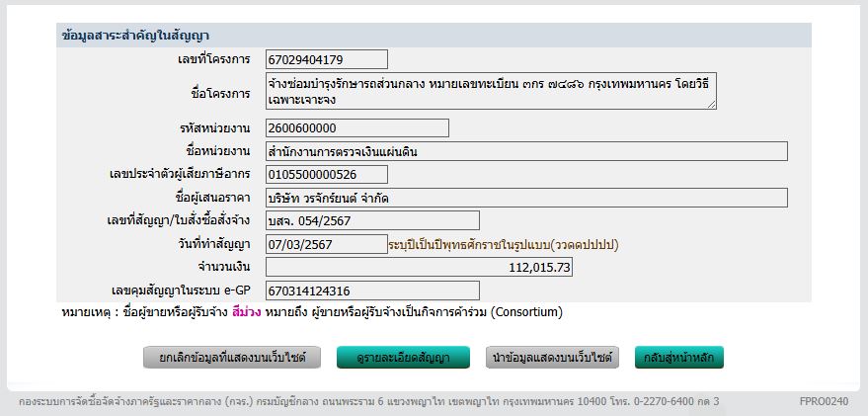
Task: Click the ชื่อหน่วยงาน field สำนักงานการตรวจเงินแผ่นดิน
Action: (x=525, y=151)
